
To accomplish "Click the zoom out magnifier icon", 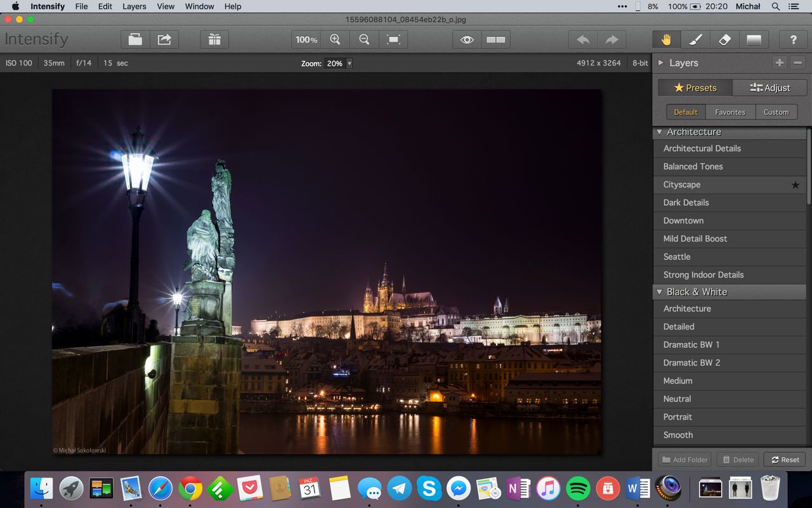I will [364, 39].
